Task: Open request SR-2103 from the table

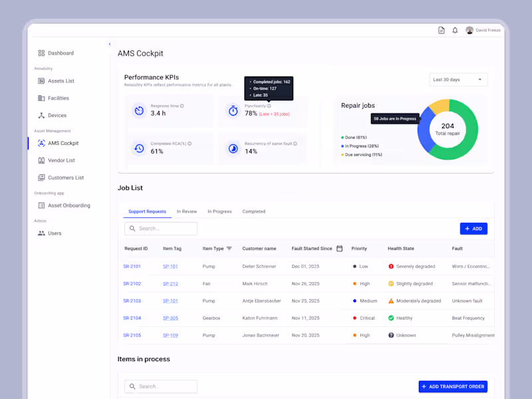Action: pyautogui.click(x=132, y=301)
